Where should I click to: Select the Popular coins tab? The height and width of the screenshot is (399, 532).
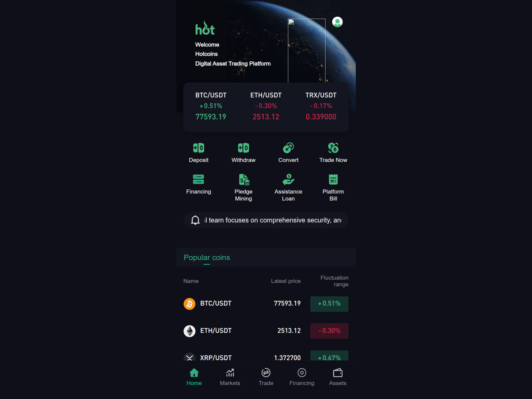[x=207, y=258]
